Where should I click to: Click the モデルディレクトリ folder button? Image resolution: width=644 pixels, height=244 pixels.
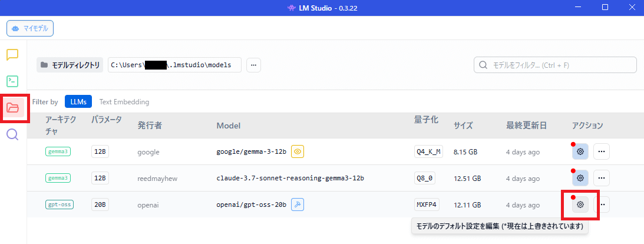point(70,65)
